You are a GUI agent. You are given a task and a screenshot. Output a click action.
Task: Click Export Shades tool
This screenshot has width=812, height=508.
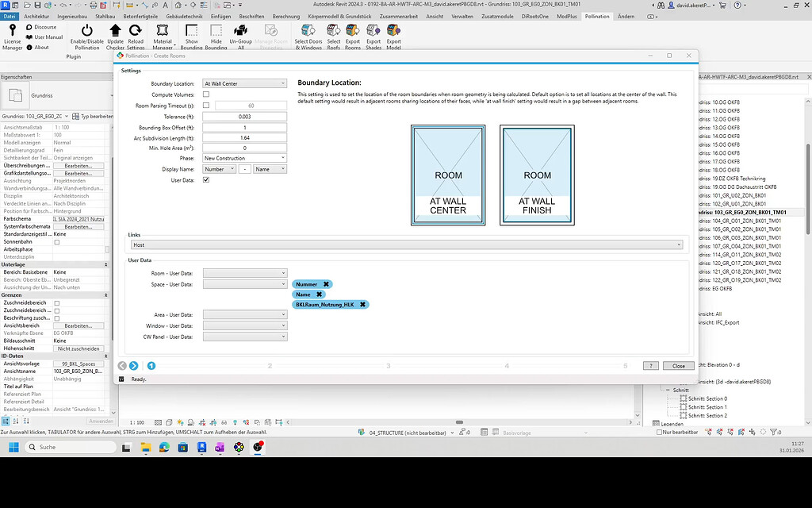point(373,37)
